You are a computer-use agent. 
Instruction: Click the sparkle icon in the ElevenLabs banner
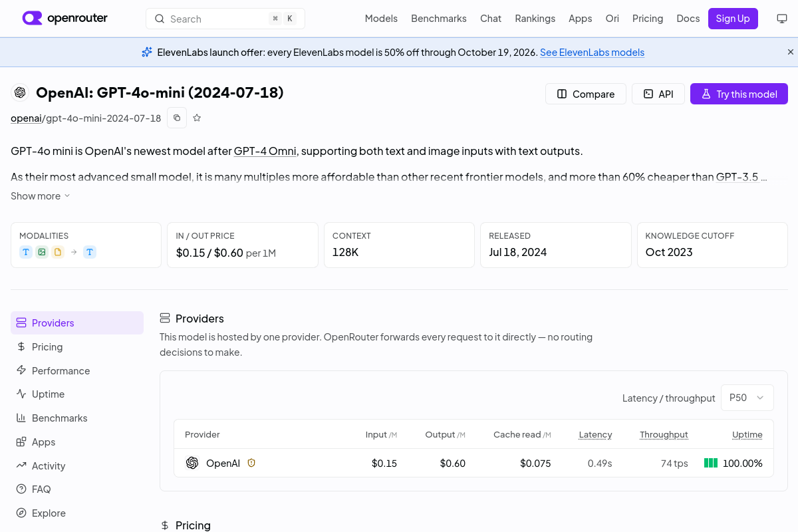[x=147, y=52]
